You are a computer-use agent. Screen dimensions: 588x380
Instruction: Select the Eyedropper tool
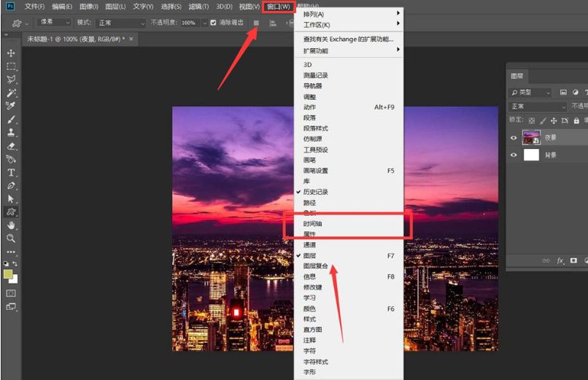(x=11, y=106)
